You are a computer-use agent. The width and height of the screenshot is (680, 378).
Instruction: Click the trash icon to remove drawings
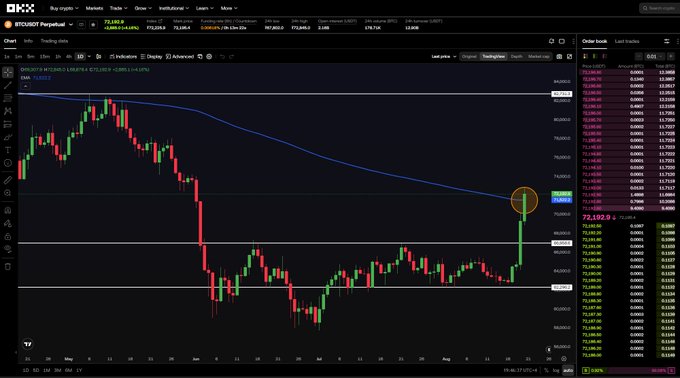[8, 267]
